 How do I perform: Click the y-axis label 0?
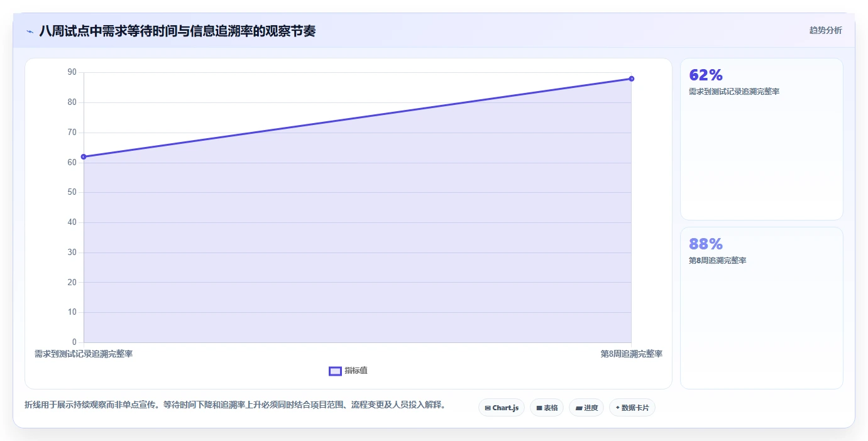pyautogui.click(x=74, y=342)
